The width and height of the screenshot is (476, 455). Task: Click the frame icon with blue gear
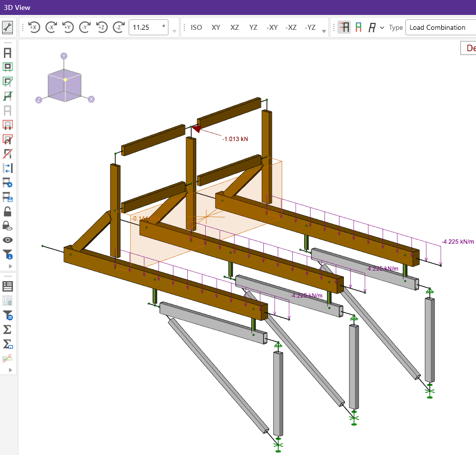point(8,183)
